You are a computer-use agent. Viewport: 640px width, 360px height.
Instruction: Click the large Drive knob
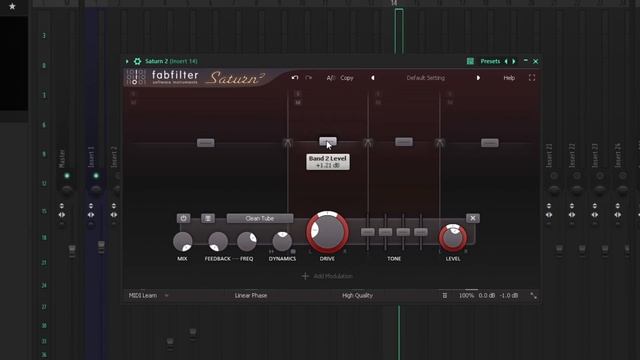pos(327,232)
